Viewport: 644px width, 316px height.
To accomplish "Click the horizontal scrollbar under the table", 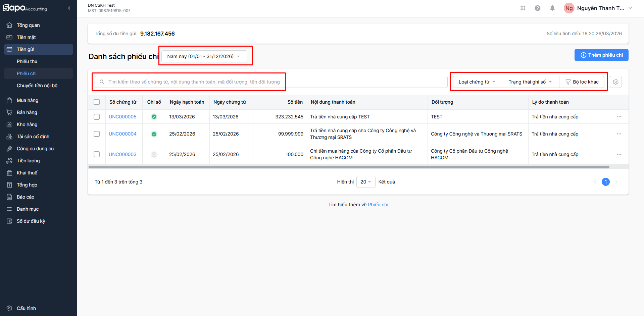I will pyautogui.click(x=349, y=167).
